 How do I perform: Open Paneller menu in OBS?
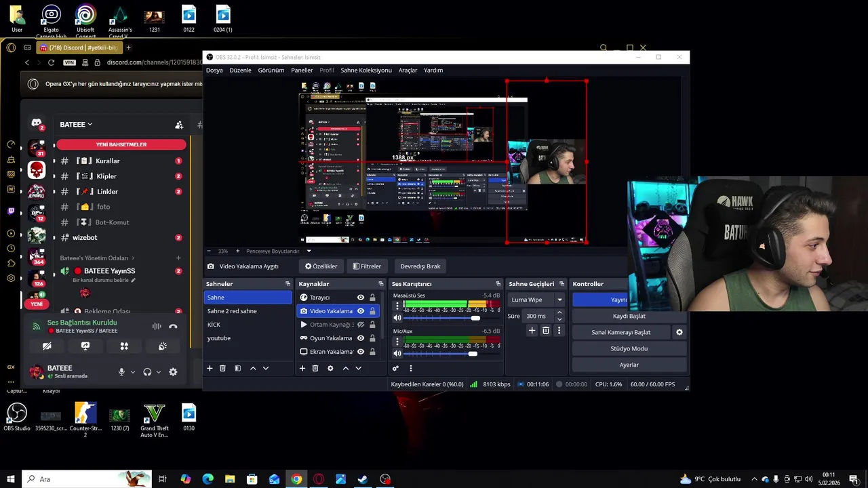pos(302,70)
